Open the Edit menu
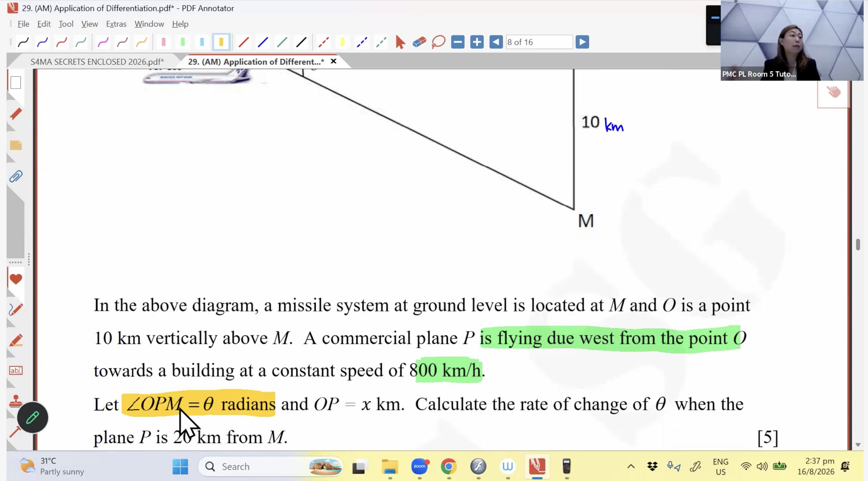868x481 pixels. pos(44,24)
